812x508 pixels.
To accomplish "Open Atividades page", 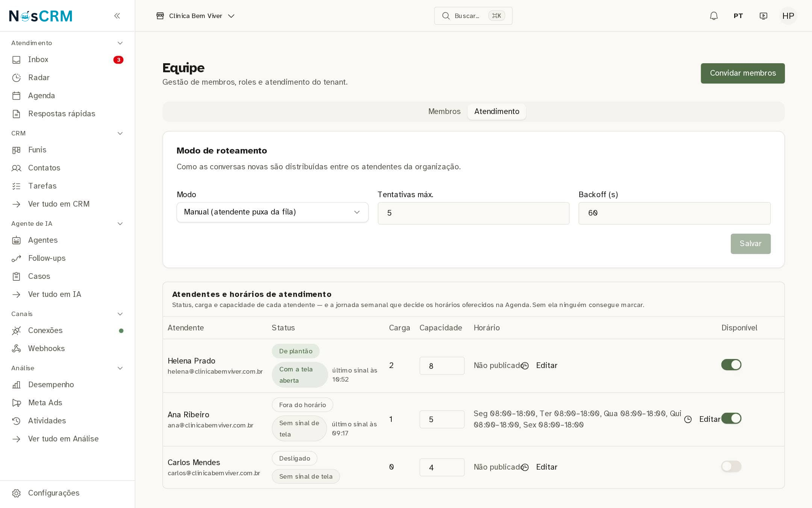I will click(67, 421).
